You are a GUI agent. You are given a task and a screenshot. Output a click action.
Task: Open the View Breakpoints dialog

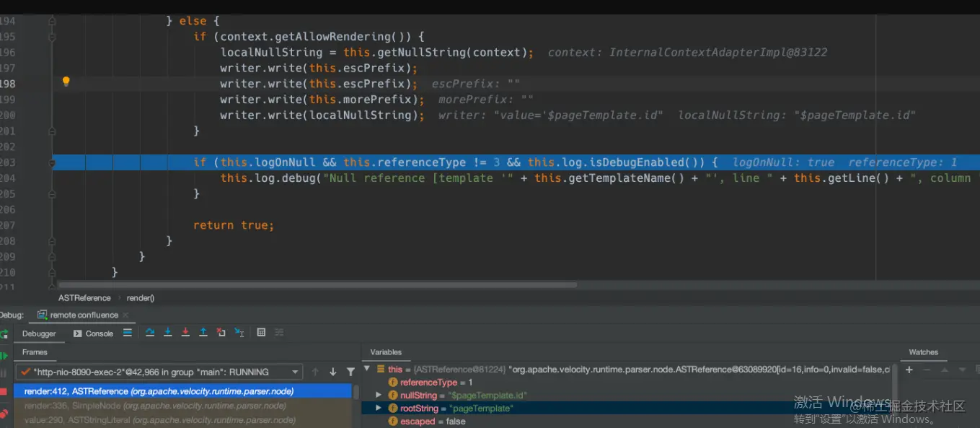tap(4, 414)
